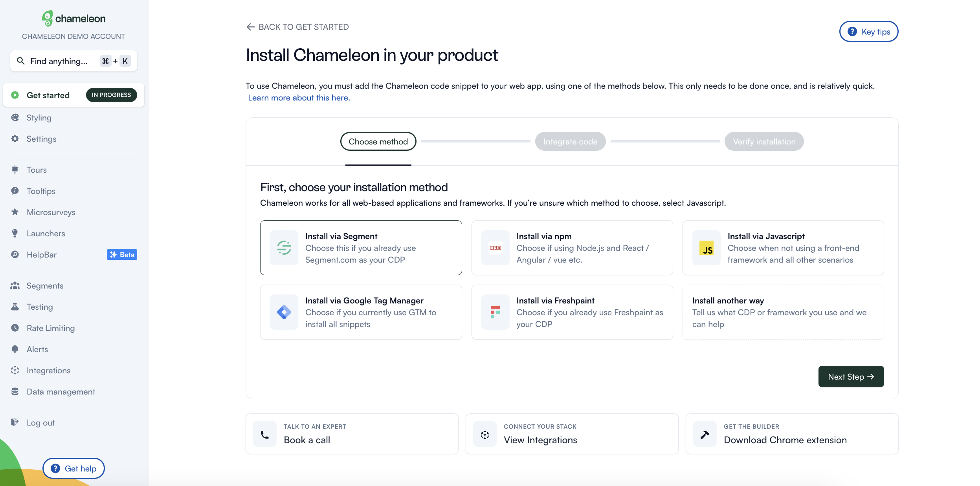Select the Install via Segment card
Viewport: 980px width, 486px height.
[x=361, y=248]
